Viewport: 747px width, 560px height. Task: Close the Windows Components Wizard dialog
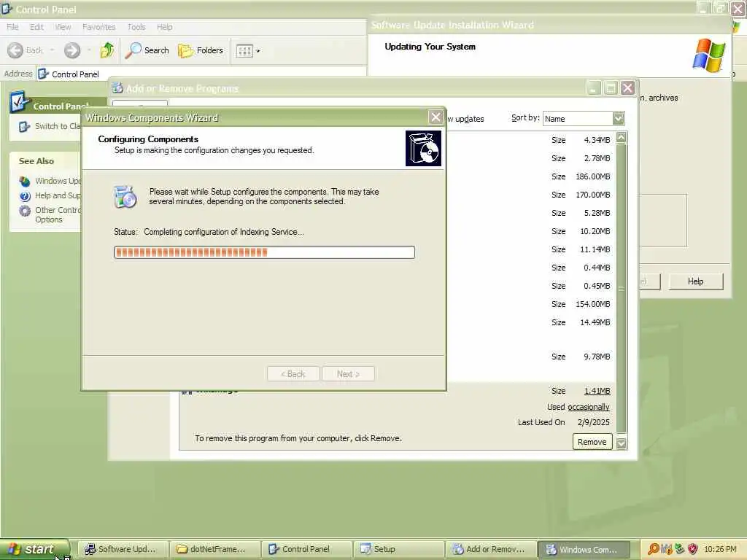coord(436,117)
